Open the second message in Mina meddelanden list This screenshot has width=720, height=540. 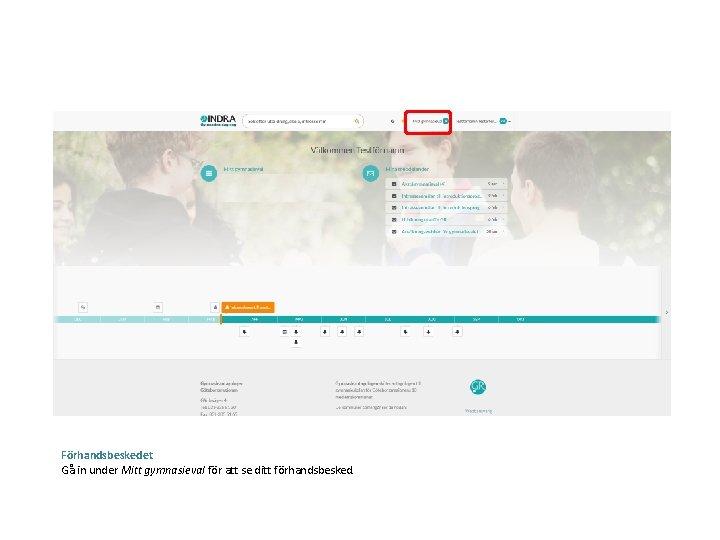coord(446,196)
